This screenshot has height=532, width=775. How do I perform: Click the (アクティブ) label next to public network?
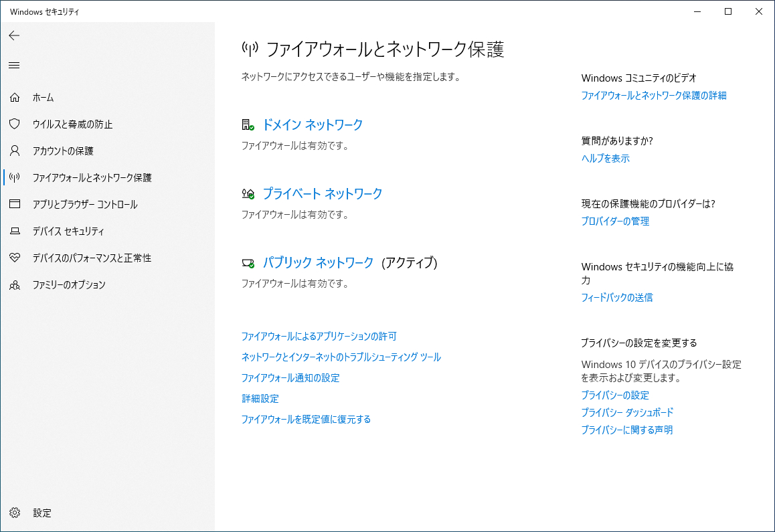[410, 262]
